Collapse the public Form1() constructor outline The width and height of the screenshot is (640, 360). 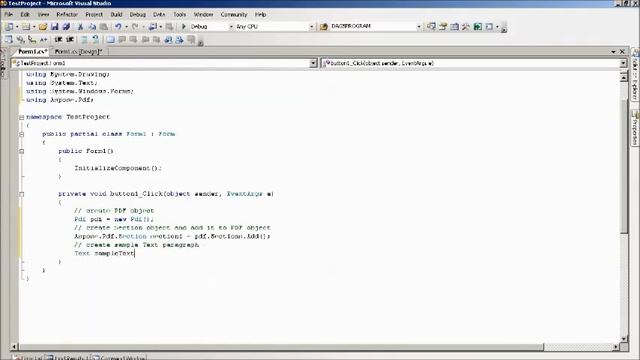[22, 151]
